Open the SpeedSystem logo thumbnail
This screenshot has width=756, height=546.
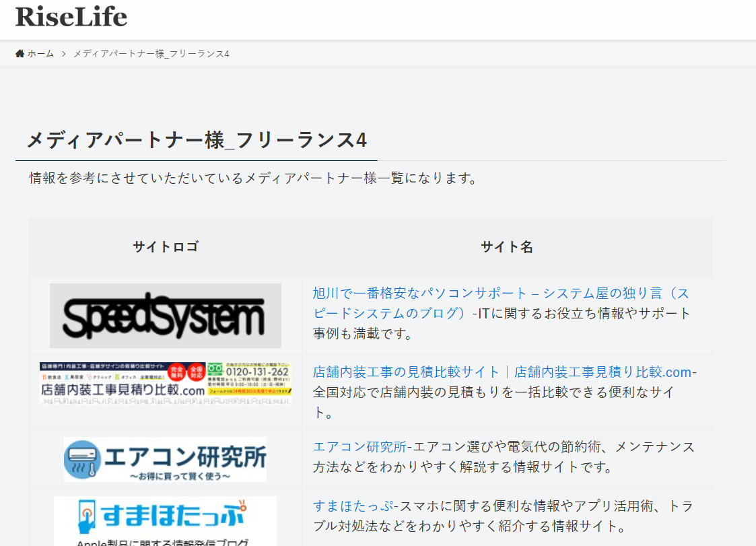[166, 316]
